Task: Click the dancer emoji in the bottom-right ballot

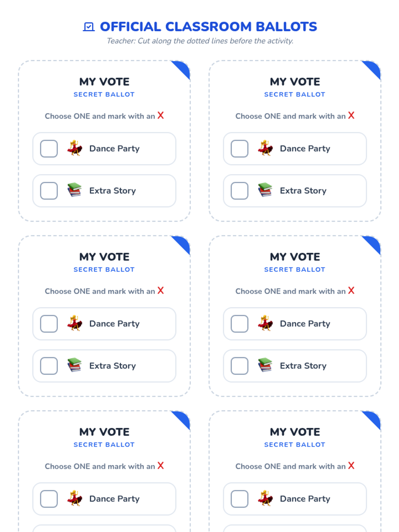Action: click(x=265, y=498)
